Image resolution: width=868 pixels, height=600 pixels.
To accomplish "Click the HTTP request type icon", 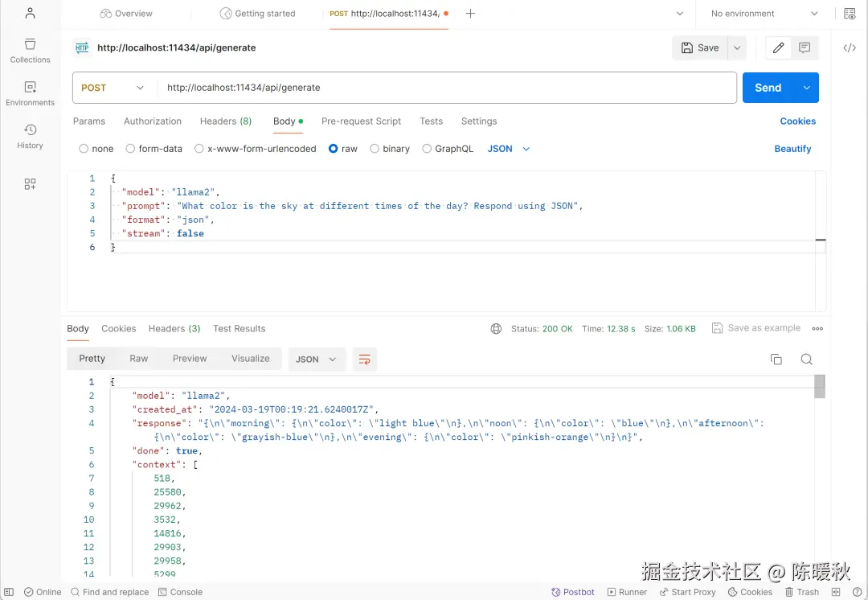I will coord(82,47).
